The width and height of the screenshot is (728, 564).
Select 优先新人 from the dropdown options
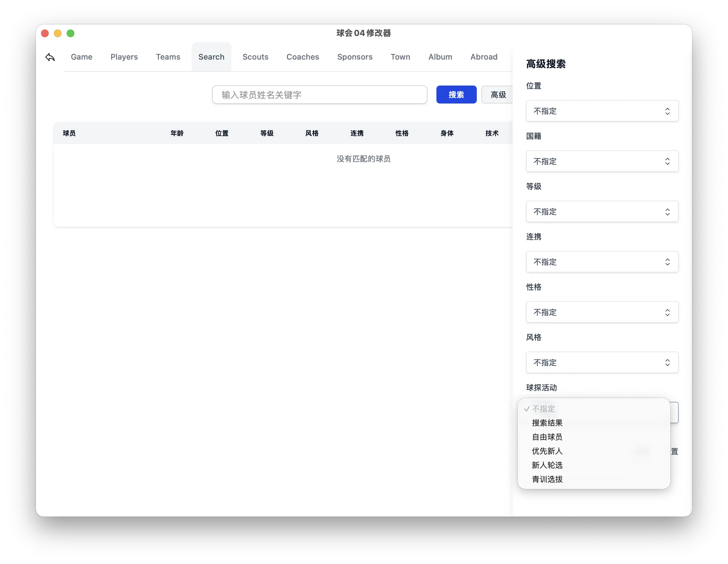pos(547,451)
